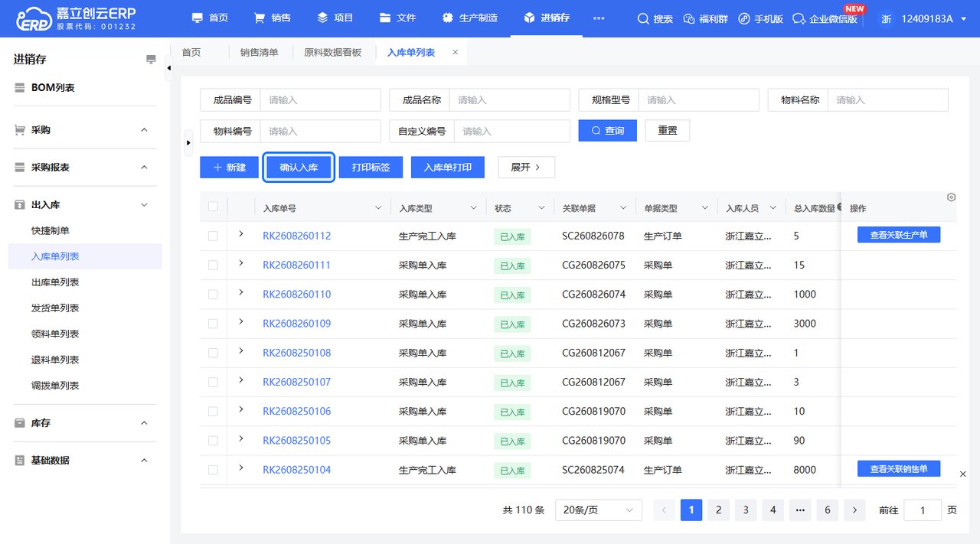Click the user avatar labeled 浙
Image resolution: width=980 pixels, height=544 pixels.
tap(886, 18)
